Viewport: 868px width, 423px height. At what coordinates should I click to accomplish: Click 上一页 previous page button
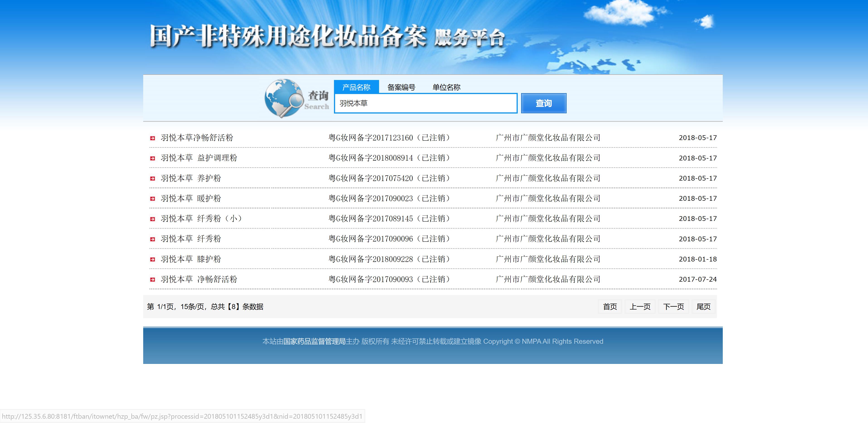click(640, 306)
